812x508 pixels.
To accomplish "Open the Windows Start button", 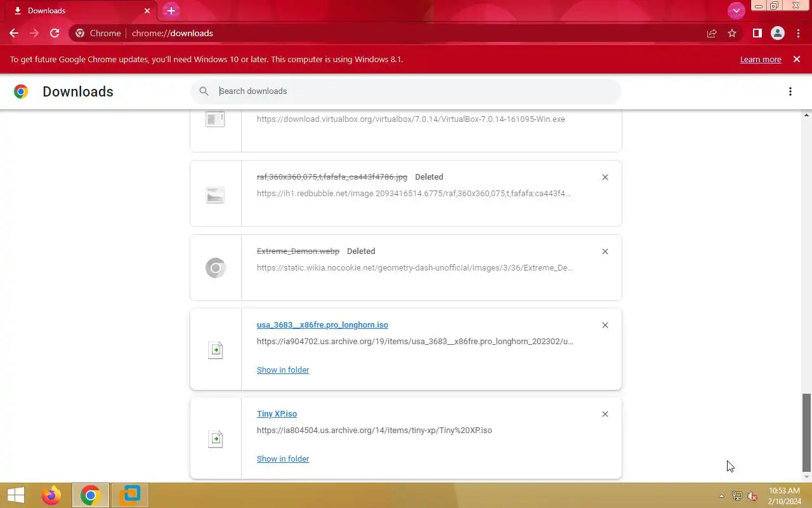I will click(x=15, y=495).
